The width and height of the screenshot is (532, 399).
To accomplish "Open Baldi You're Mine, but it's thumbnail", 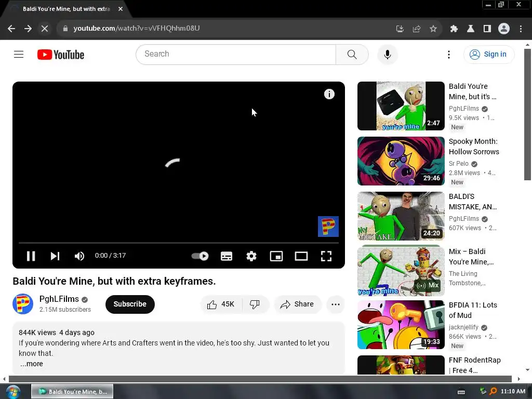I will coord(401,106).
